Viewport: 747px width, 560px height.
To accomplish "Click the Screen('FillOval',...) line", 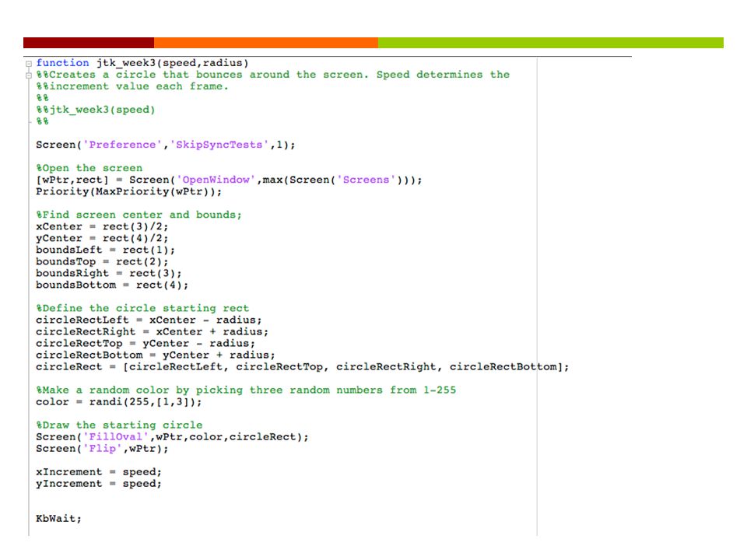I will [173, 436].
